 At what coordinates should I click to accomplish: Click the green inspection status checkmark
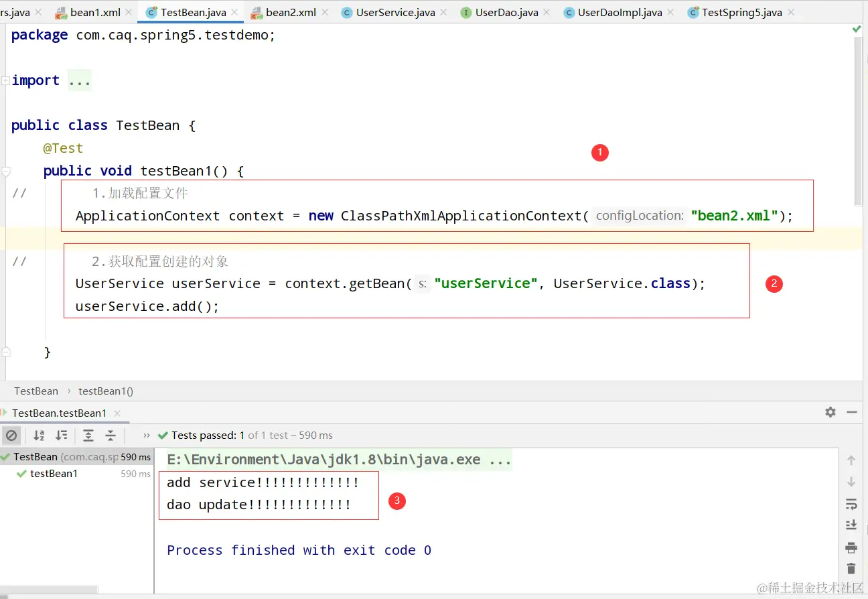[857, 29]
